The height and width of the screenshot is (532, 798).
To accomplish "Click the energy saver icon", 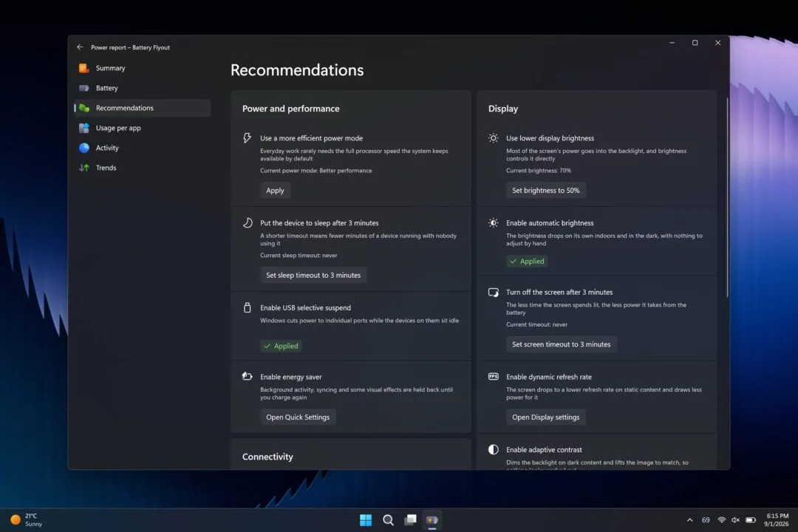I will (248, 376).
